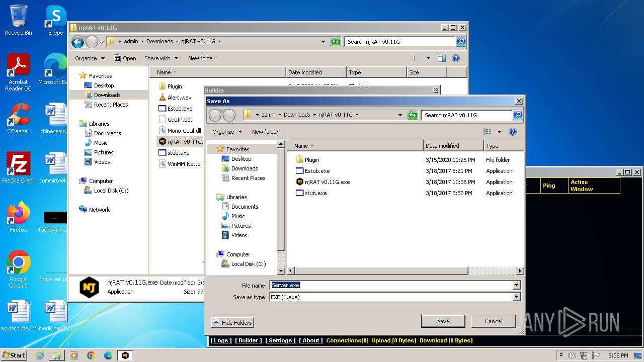Click the taskbar clock showing 5:35 PM
This screenshot has height=362, width=644.
618,355
